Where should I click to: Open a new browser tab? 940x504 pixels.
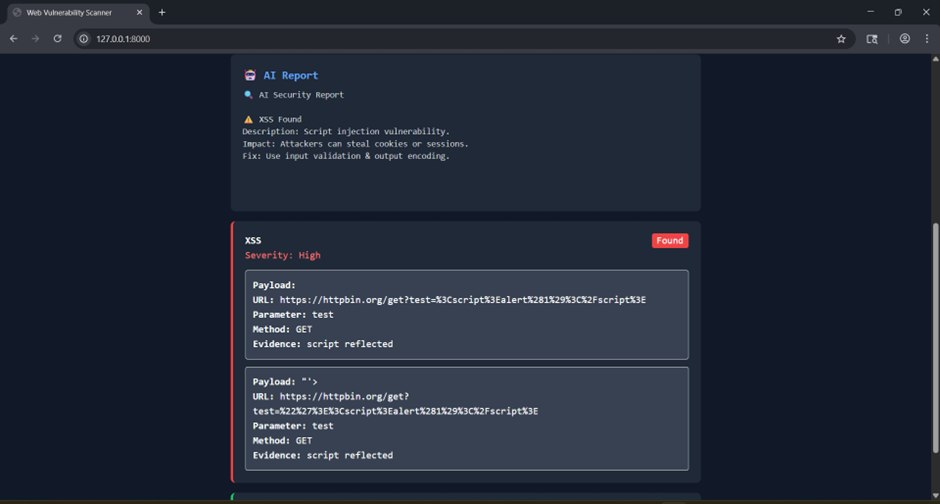(162, 12)
